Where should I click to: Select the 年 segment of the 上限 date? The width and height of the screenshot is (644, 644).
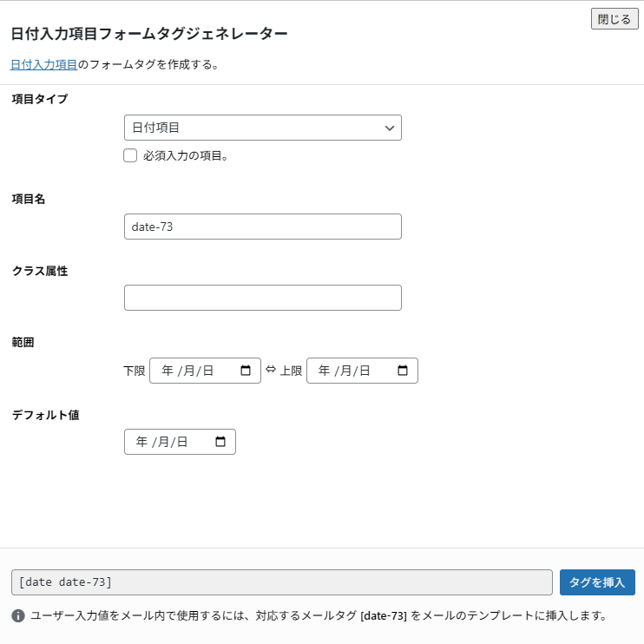pyautogui.click(x=325, y=371)
